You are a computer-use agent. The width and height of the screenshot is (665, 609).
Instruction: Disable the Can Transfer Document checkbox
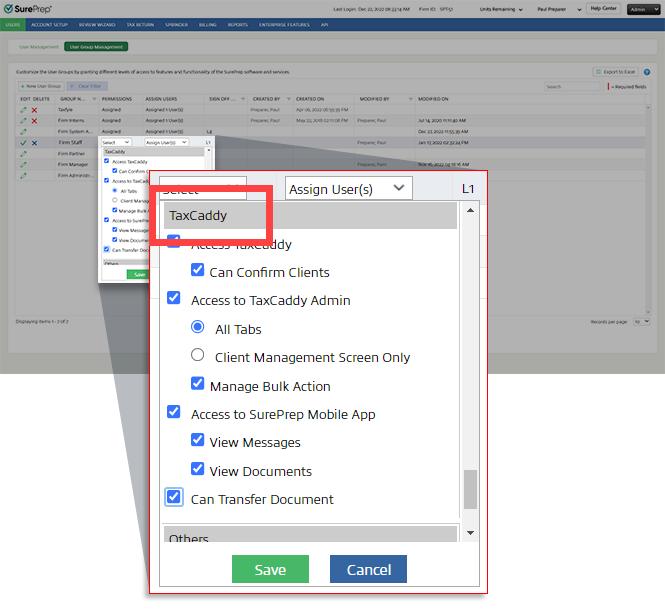tap(174, 498)
